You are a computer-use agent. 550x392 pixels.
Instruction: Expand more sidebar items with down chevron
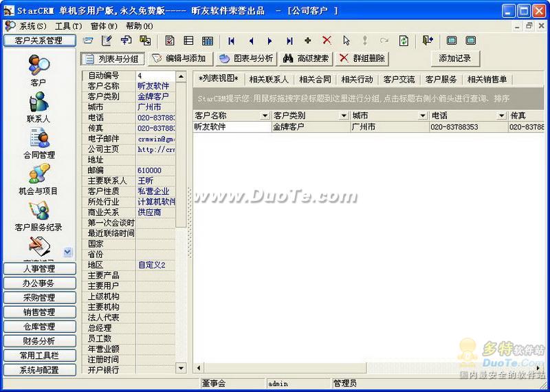click(67, 252)
